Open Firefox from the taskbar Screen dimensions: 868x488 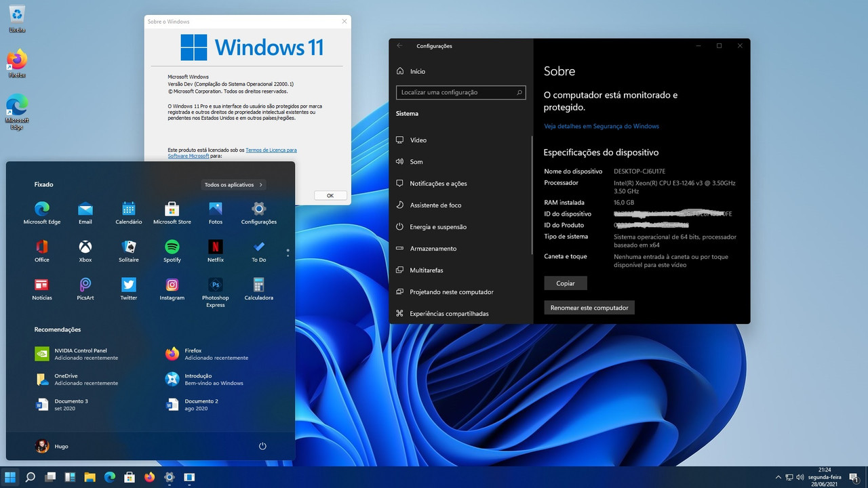click(149, 477)
